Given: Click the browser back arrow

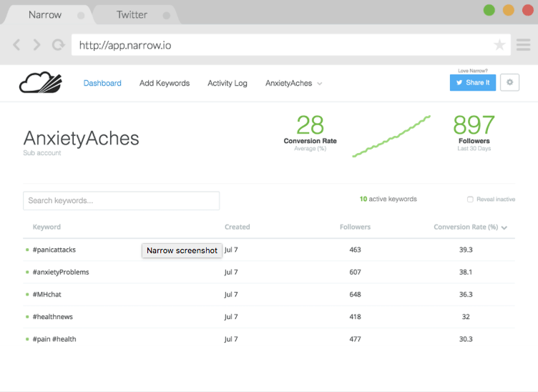Looking at the screenshot, I should [16, 44].
